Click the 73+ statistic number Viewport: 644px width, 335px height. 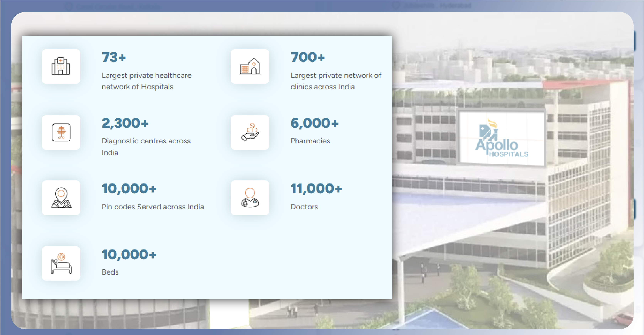114,57
